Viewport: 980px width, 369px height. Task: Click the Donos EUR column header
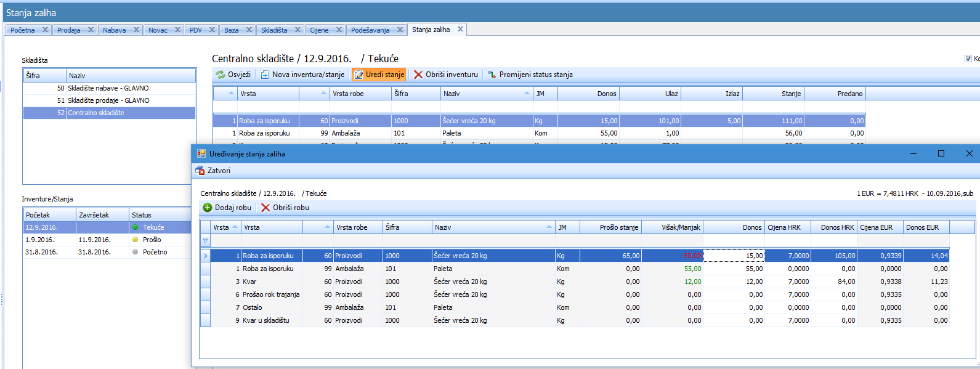tap(926, 227)
